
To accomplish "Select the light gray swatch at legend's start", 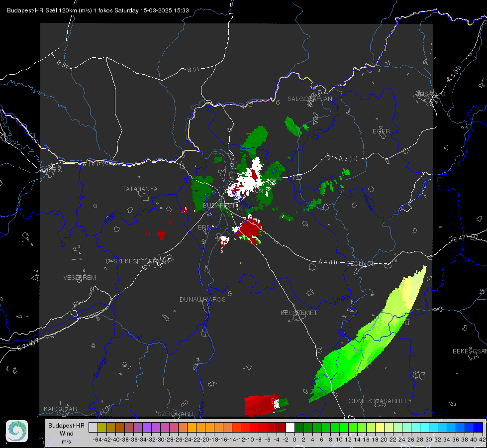I will point(93,427).
